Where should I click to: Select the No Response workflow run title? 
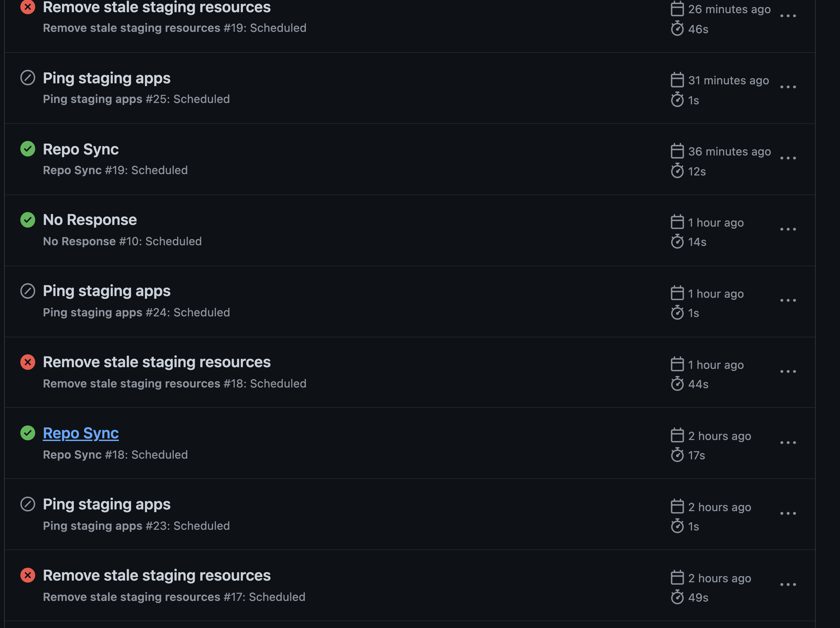click(x=90, y=219)
